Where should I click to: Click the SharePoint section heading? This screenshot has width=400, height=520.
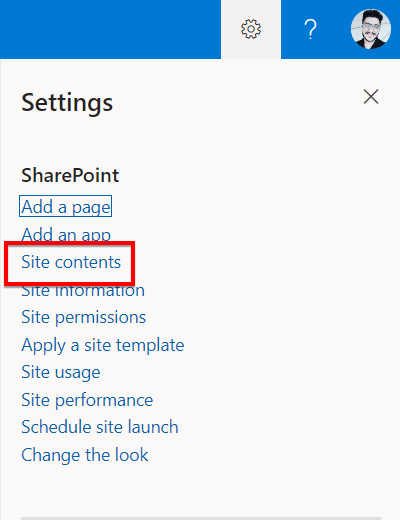click(x=70, y=175)
